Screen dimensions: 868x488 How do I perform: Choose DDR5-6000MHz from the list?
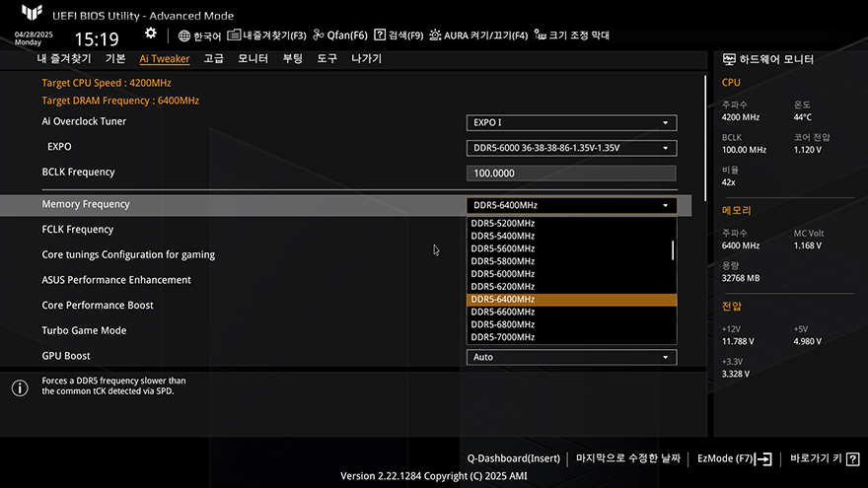(571, 274)
